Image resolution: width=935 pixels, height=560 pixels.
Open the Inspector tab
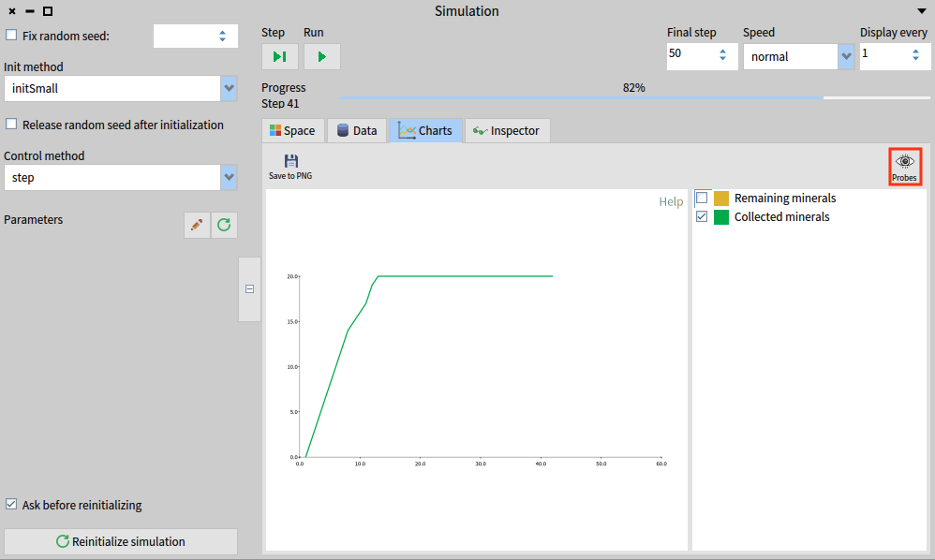tap(507, 131)
